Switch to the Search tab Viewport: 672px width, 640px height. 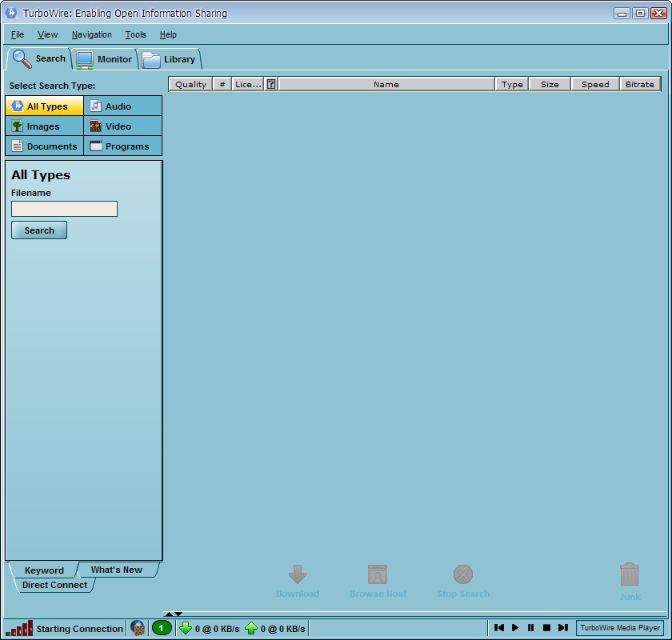pyautogui.click(x=39, y=58)
